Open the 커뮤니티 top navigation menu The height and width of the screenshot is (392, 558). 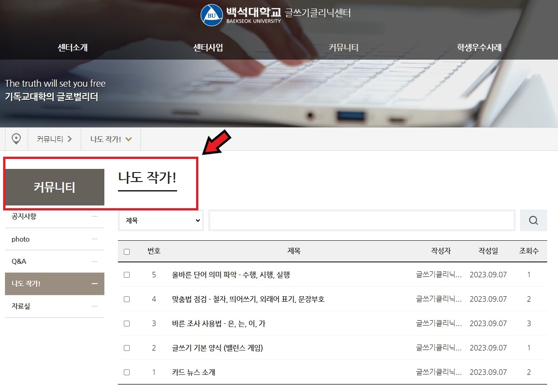coord(343,47)
